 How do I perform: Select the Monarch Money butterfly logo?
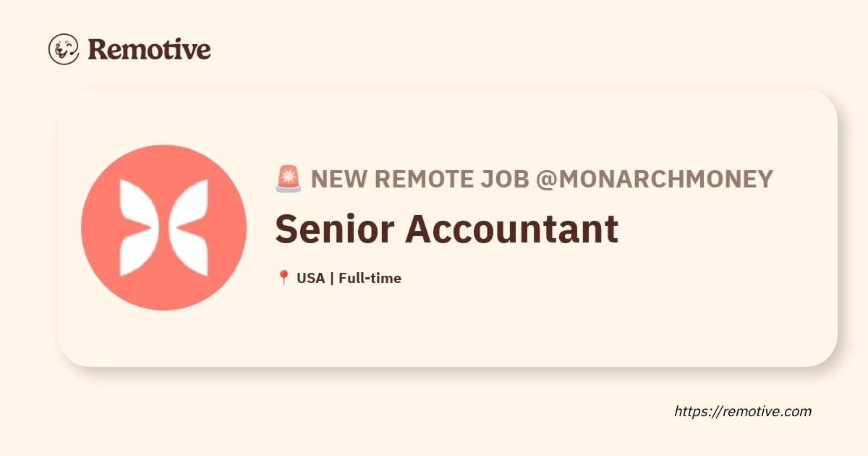163,228
